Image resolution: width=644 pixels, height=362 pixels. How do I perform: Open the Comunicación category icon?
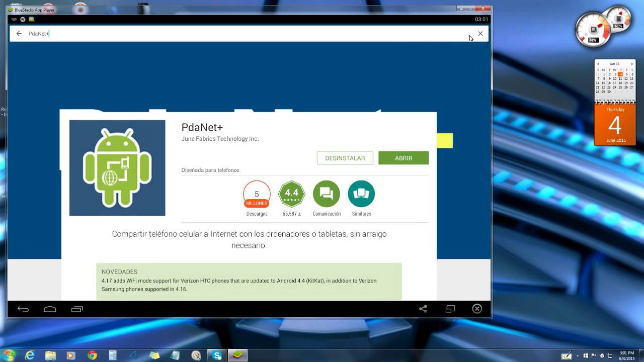pyautogui.click(x=327, y=194)
